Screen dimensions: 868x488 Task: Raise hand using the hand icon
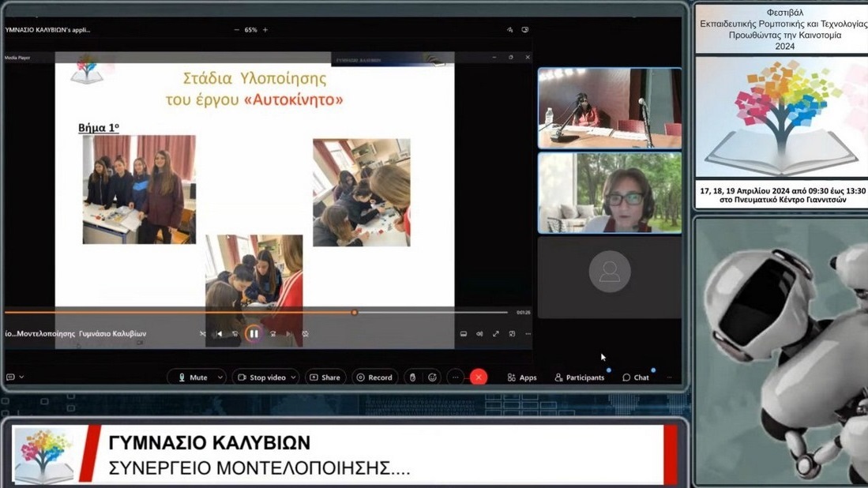pos(411,377)
